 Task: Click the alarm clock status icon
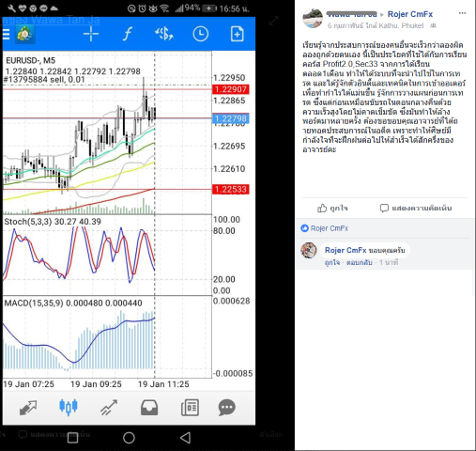[142, 8]
